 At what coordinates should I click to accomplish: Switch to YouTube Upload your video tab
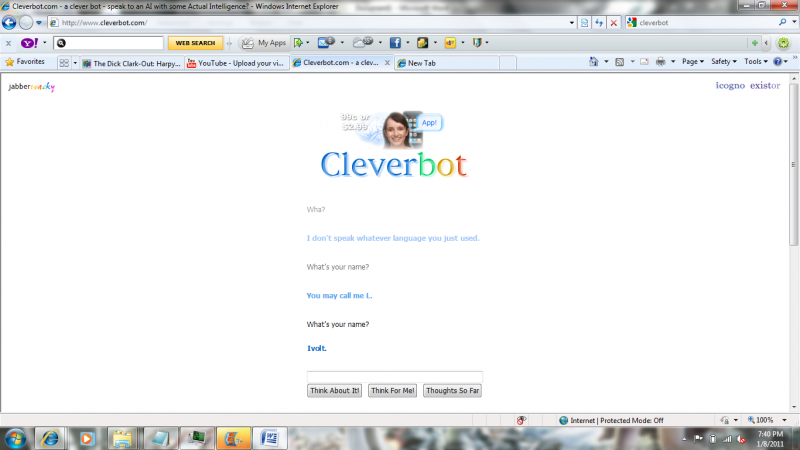tap(236, 63)
